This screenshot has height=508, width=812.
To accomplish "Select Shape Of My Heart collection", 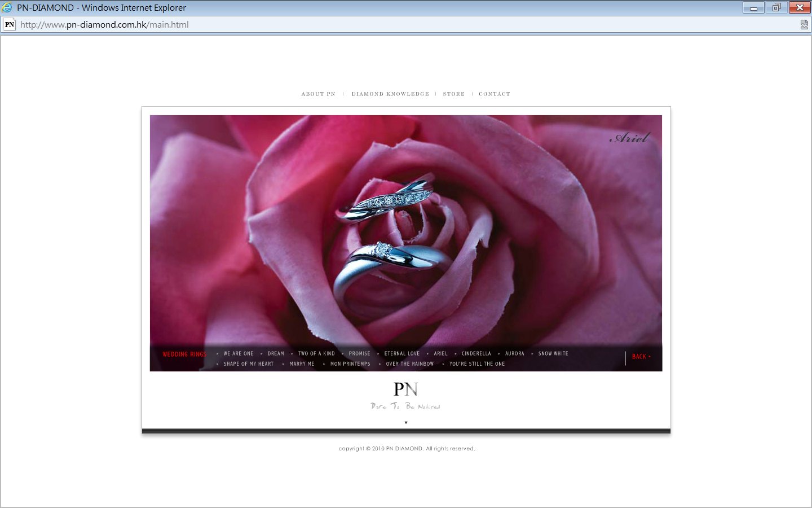I will (249, 364).
